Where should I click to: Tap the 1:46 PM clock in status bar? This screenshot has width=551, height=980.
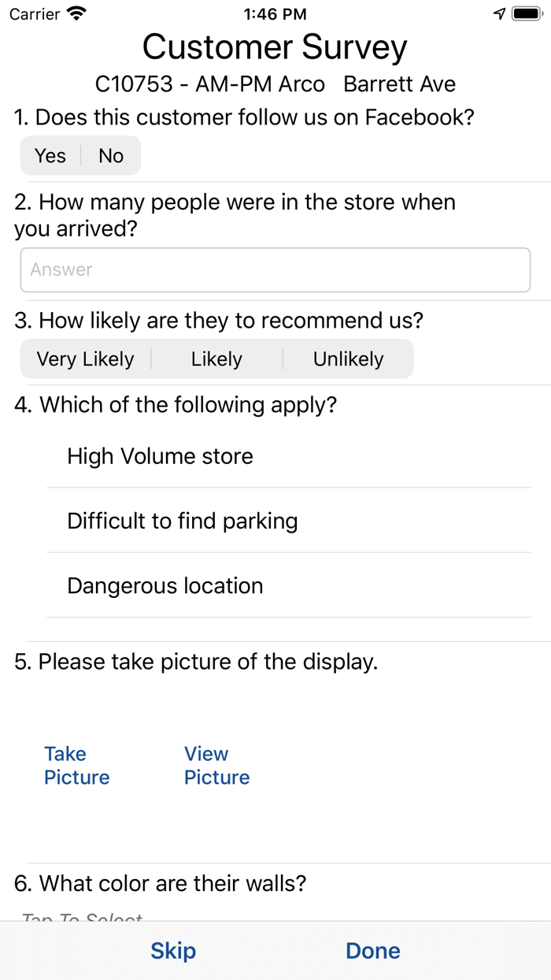click(x=275, y=14)
